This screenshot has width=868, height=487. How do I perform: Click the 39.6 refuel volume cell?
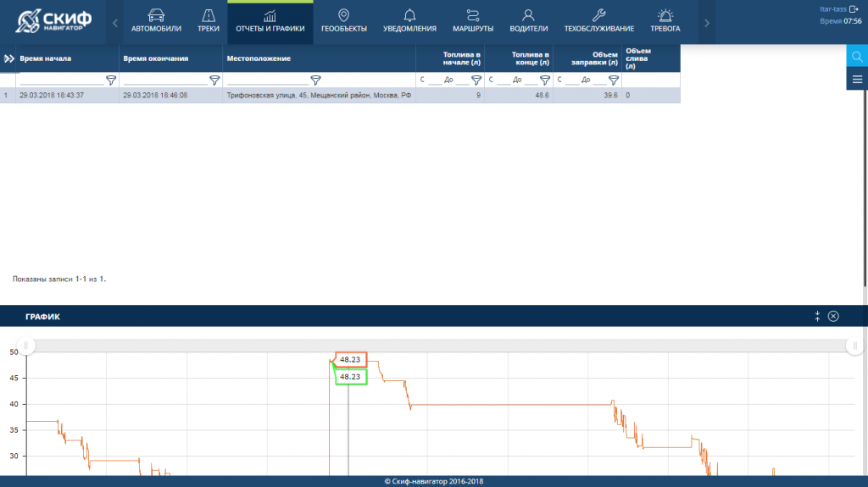pos(587,95)
